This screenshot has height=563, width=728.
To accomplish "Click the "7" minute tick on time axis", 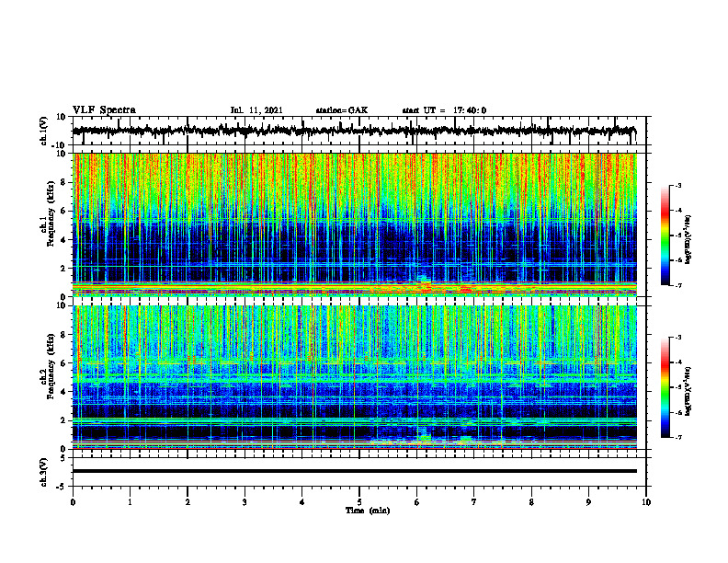I will tap(474, 502).
